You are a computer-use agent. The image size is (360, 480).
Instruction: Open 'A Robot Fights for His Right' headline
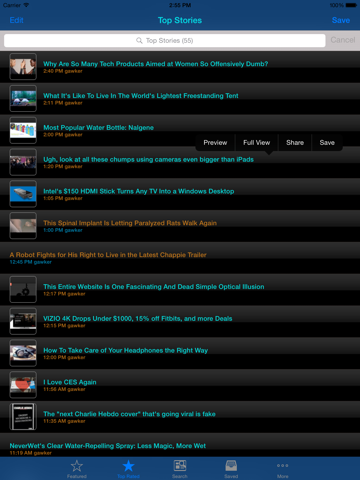(x=108, y=255)
